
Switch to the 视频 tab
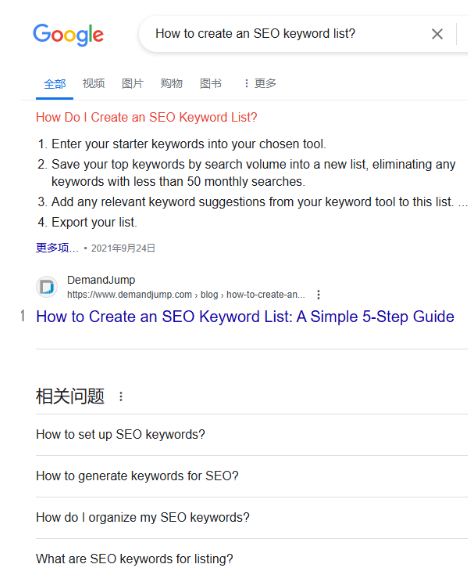click(94, 83)
